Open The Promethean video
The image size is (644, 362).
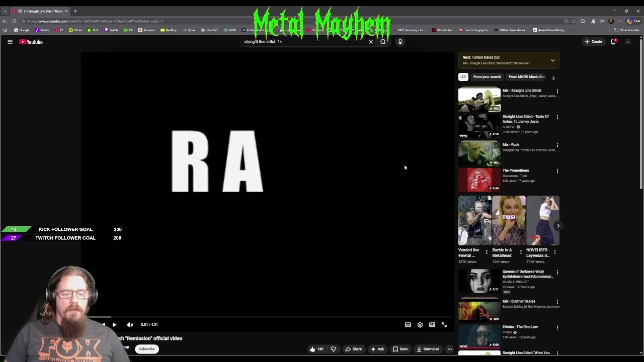tap(479, 179)
